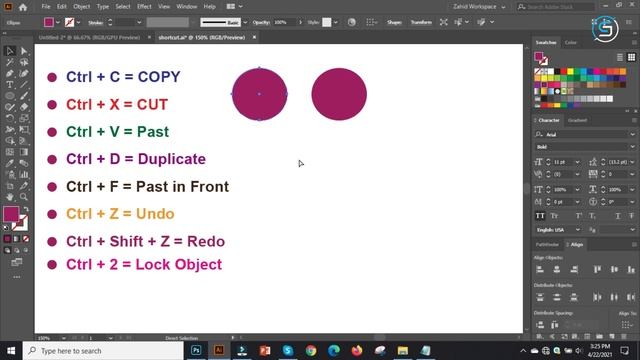Image resolution: width=640 pixels, height=360 pixels.
Task: Select the Blend tool
Action: [x=24, y=163]
